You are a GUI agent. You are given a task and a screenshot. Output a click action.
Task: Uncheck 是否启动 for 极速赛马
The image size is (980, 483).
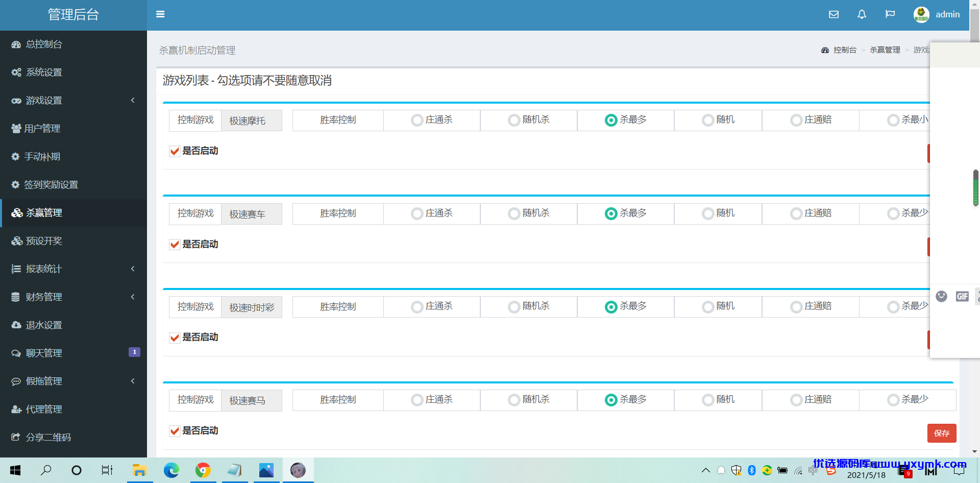(175, 431)
